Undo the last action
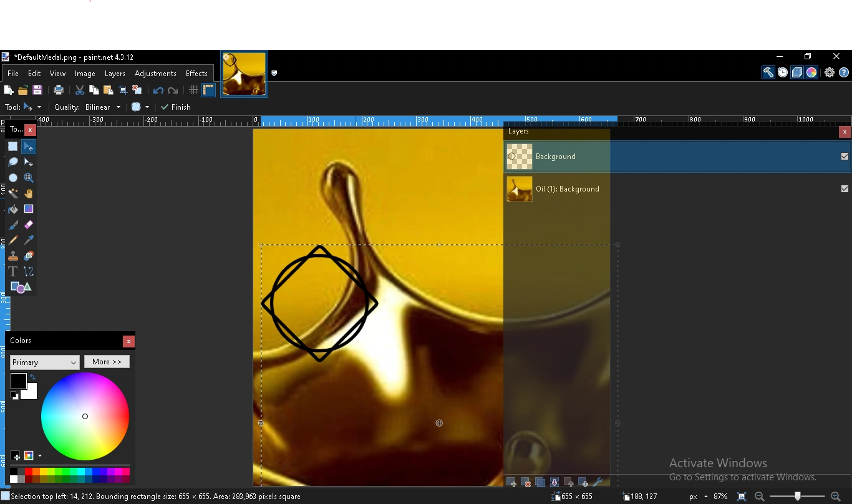Viewport: 852px width, 504px height. 158,90
